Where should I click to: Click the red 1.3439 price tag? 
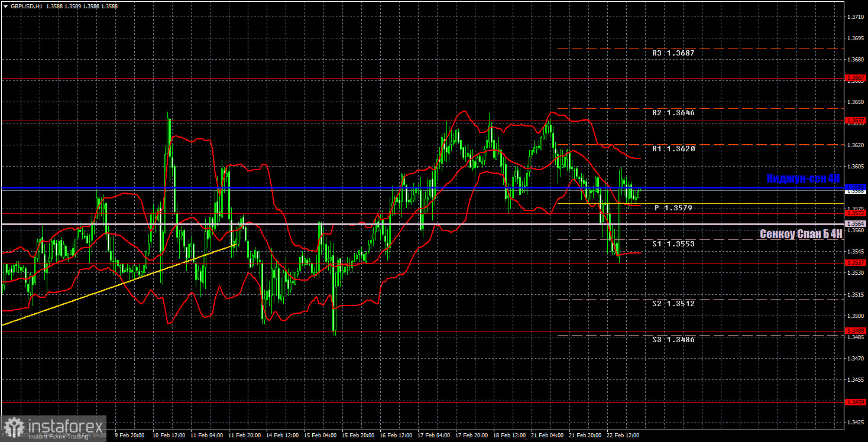(x=856, y=402)
